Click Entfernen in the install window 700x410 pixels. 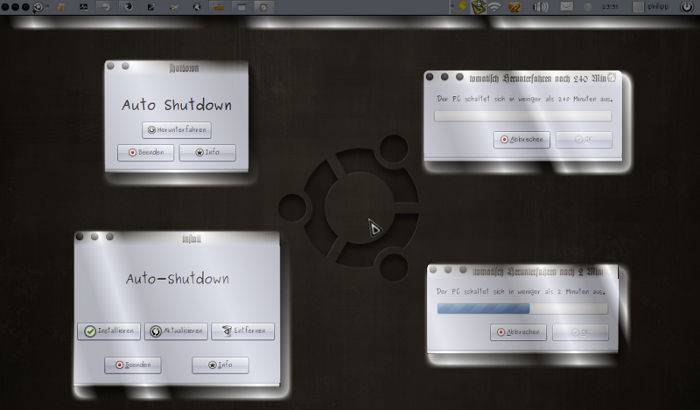click(x=243, y=331)
